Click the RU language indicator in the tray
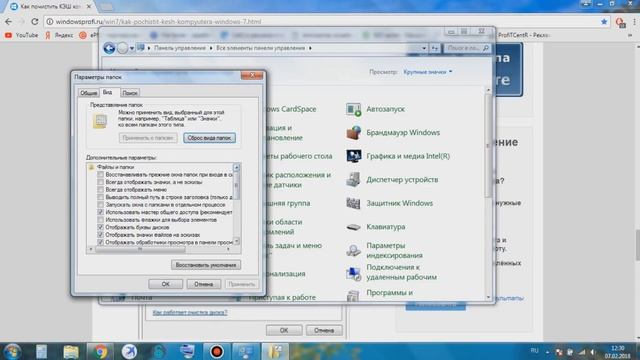 coord(534,351)
